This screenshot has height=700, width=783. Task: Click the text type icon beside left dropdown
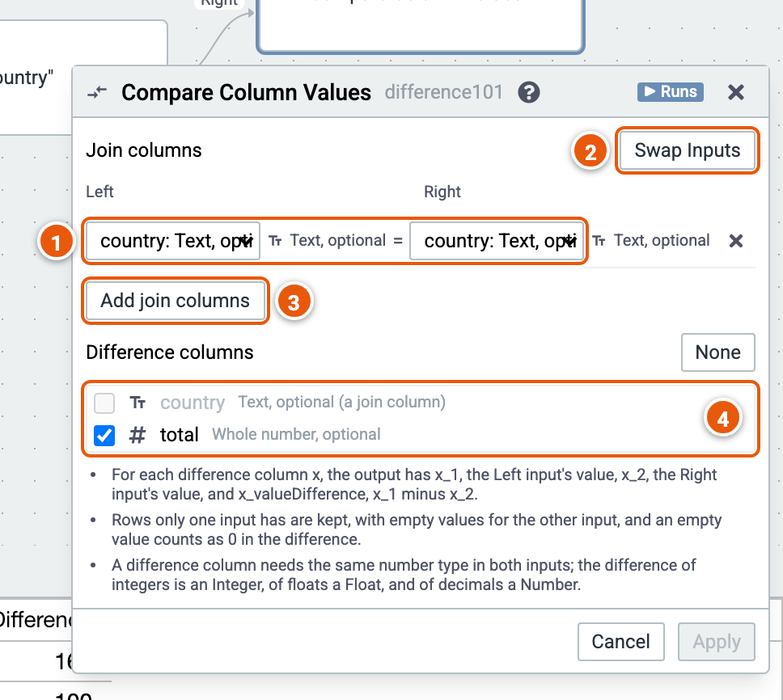tap(275, 241)
